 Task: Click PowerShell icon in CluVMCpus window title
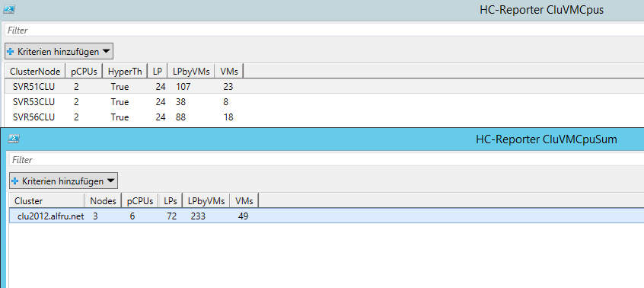click(x=8, y=9)
